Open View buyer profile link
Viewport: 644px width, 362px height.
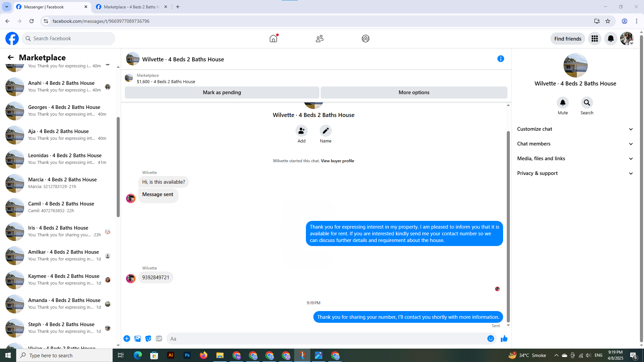pos(337,161)
